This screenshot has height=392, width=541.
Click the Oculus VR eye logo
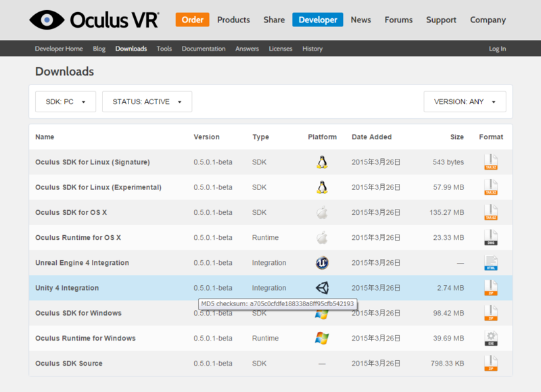click(47, 20)
